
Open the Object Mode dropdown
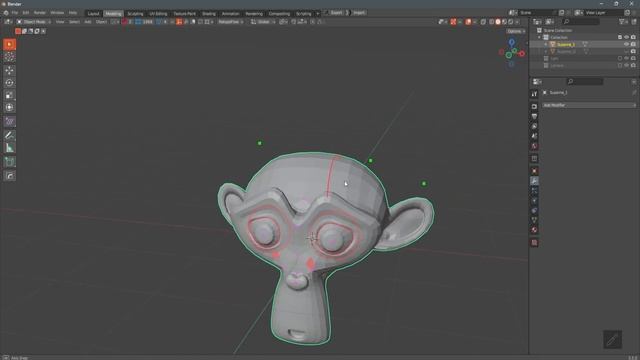pyautogui.click(x=34, y=22)
